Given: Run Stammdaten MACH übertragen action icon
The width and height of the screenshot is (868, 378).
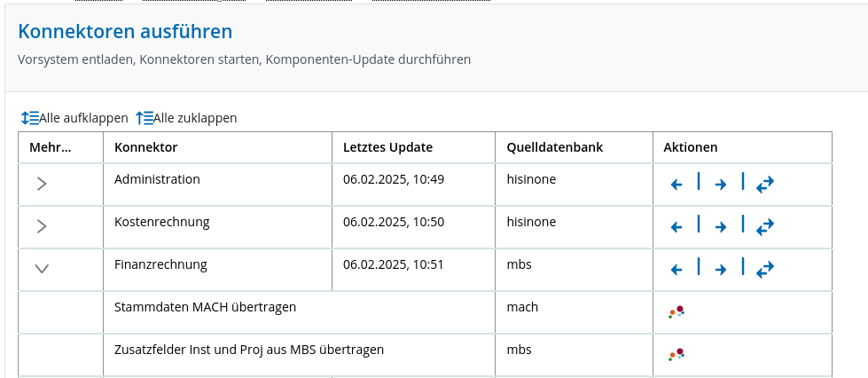Looking at the screenshot, I should click(x=676, y=312).
